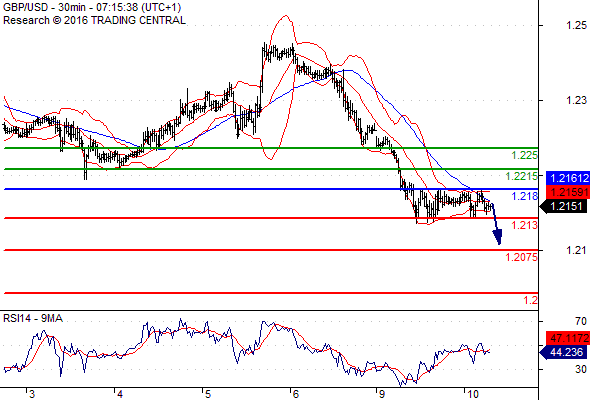This screenshot has height=400, width=590.
Task: Click the 70 level on RSI axis
Action: [581, 321]
